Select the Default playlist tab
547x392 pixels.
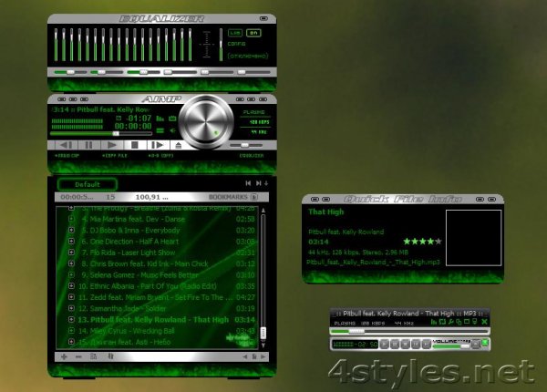[88, 184]
